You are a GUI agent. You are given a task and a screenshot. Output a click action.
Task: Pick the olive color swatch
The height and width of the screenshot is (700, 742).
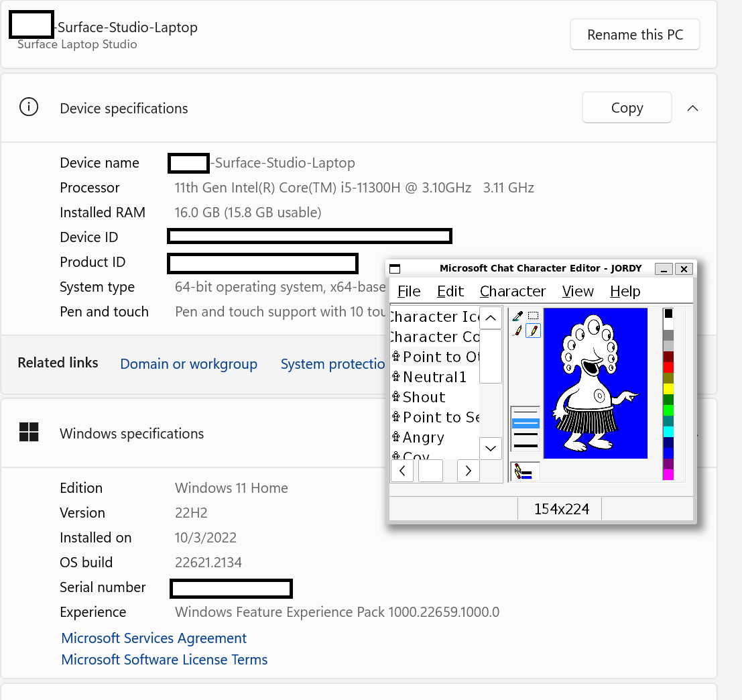click(x=668, y=378)
